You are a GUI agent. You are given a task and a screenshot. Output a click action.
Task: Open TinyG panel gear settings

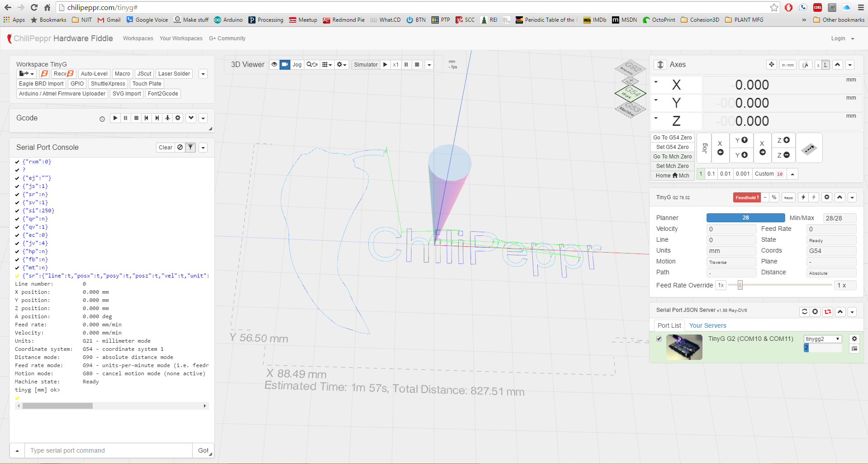tap(827, 197)
